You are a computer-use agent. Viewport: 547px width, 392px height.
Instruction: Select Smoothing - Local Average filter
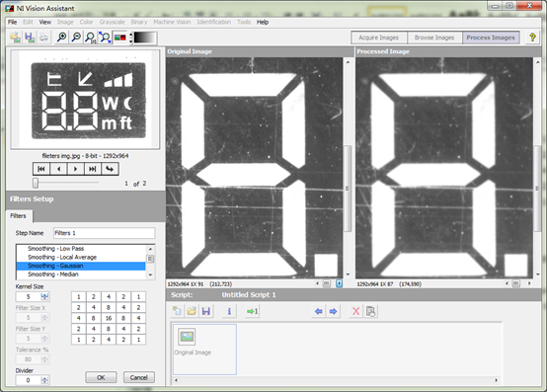[x=81, y=258]
